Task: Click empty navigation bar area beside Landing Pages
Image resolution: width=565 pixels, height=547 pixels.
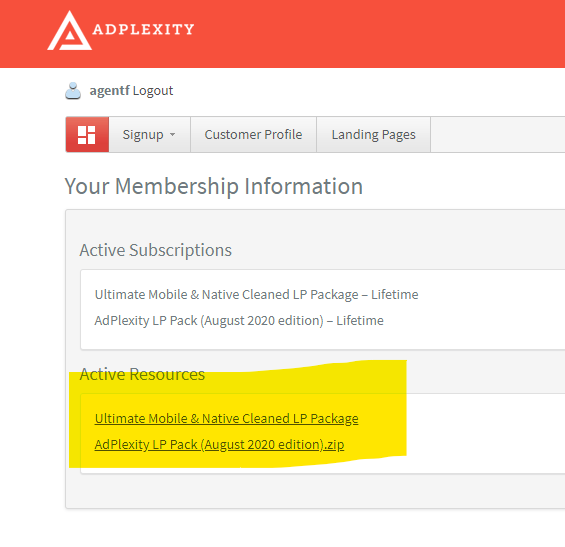Action: pos(498,134)
